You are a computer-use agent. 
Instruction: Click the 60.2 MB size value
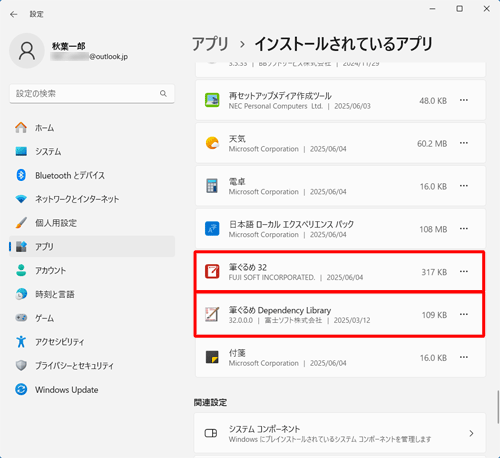click(432, 144)
